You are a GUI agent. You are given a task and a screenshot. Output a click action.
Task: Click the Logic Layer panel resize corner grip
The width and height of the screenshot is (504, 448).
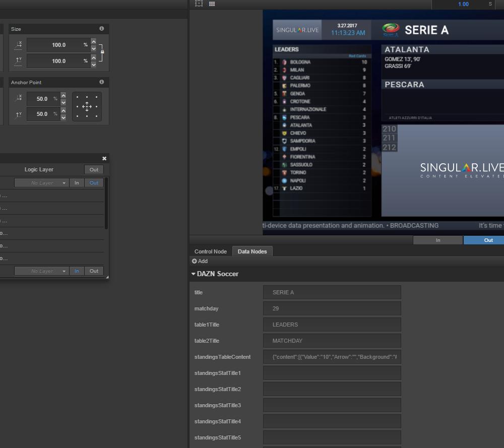click(107, 277)
